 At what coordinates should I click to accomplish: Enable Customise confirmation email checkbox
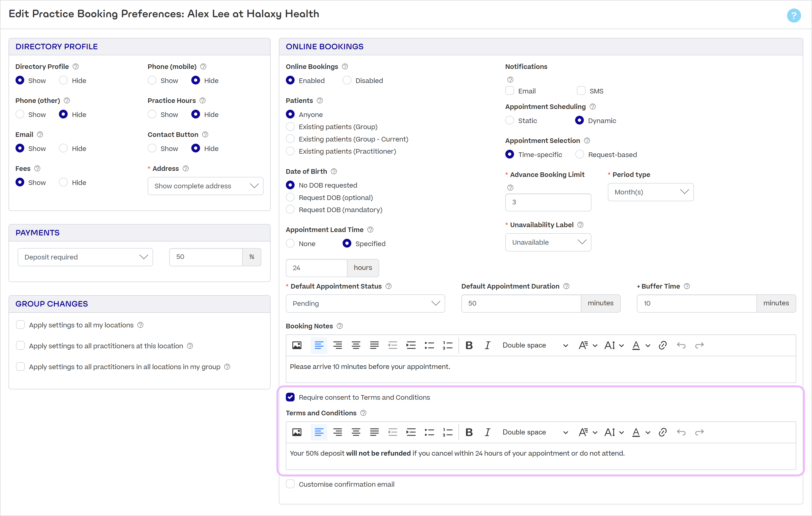290,484
